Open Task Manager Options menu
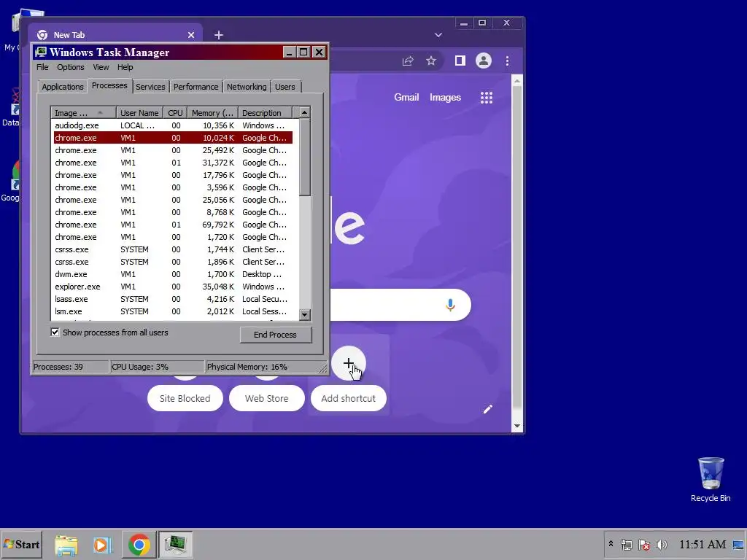 tap(71, 67)
